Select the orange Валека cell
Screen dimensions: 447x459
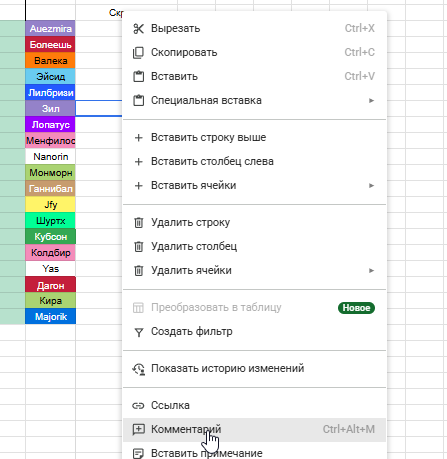point(50,60)
